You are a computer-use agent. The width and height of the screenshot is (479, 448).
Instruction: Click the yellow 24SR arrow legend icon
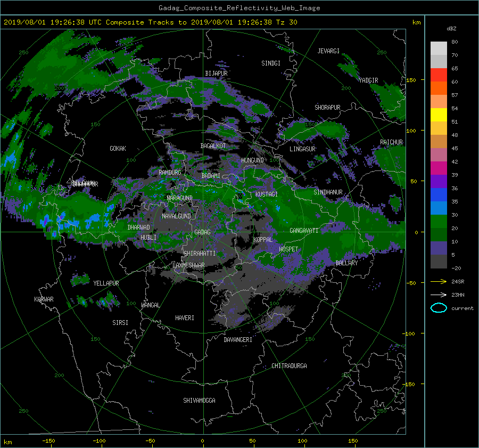tap(439, 282)
